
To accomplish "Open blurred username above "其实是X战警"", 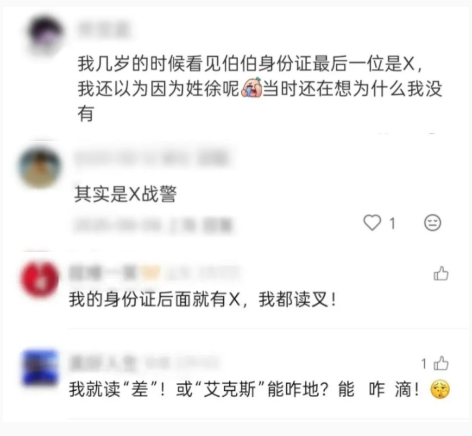I will [x=152, y=158].
